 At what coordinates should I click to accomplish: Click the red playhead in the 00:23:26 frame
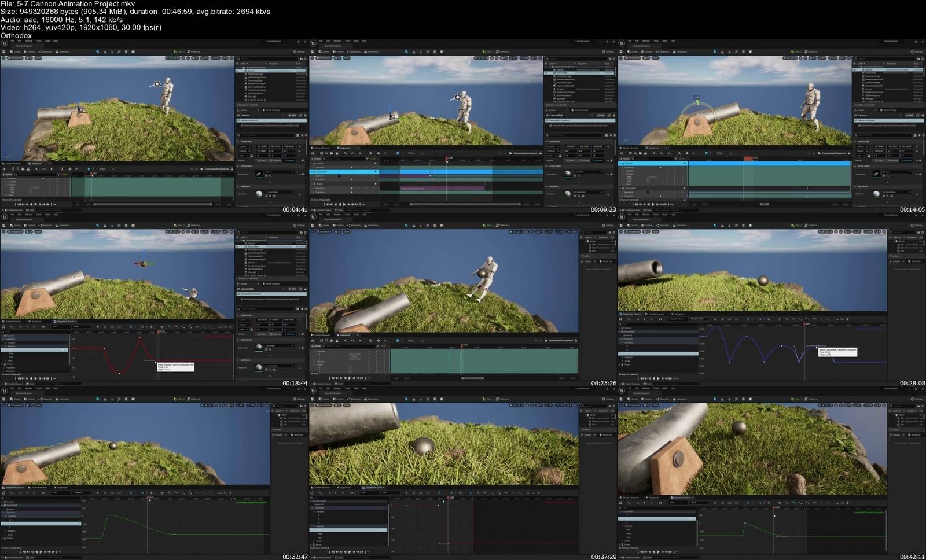(462, 346)
